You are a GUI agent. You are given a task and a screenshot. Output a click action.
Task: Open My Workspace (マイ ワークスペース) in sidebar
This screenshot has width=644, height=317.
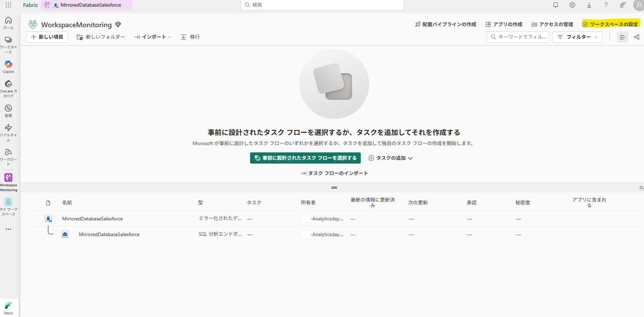coord(8,207)
